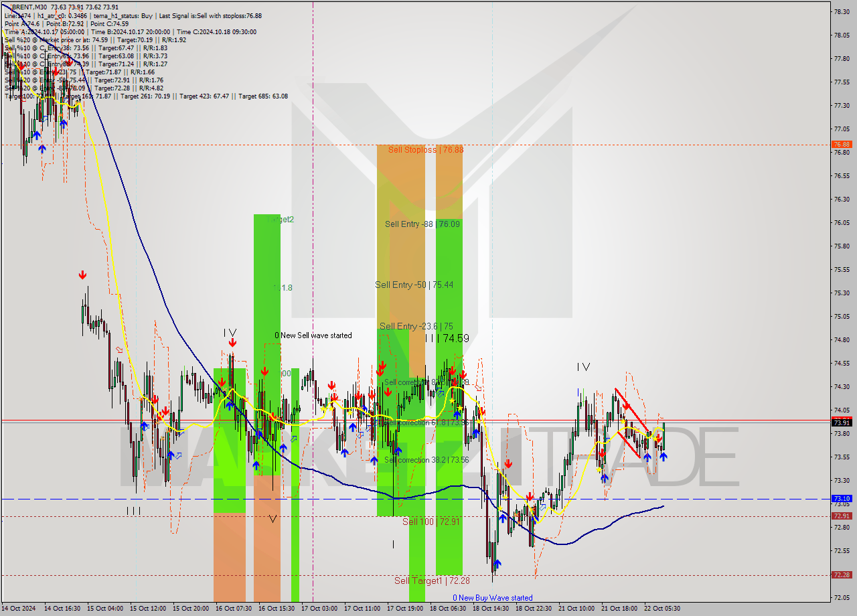
Task: Click the 78.30 price axis value
Action: click(842, 11)
